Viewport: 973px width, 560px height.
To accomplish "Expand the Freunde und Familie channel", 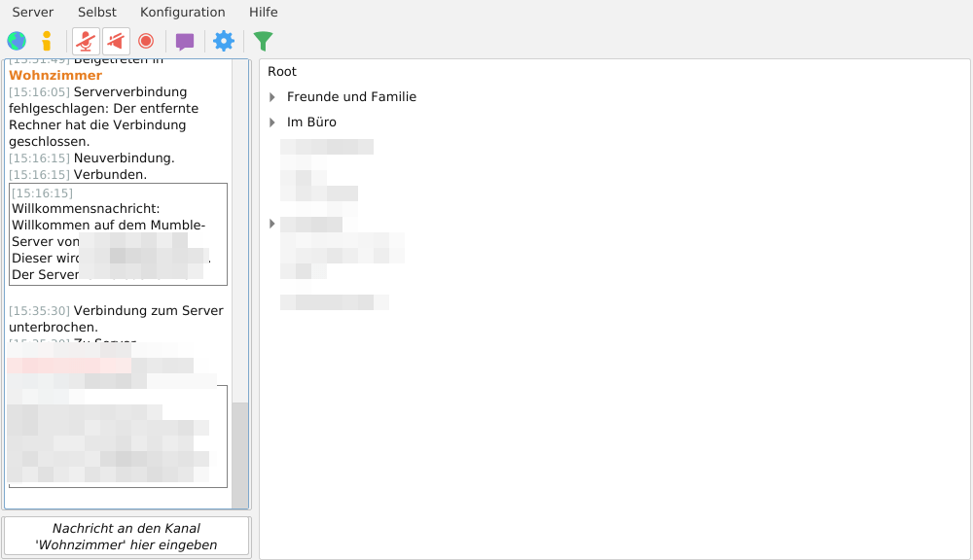I will 272,96.
